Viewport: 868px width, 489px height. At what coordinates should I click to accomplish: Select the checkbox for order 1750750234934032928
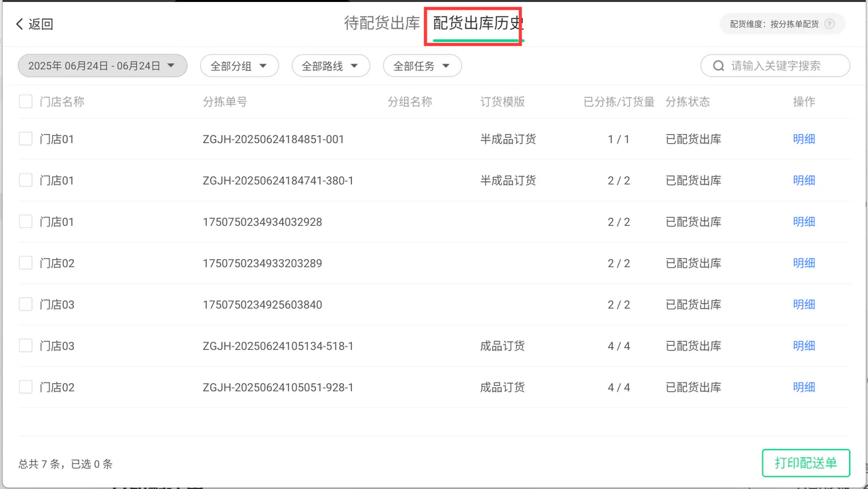pos(26,222)
